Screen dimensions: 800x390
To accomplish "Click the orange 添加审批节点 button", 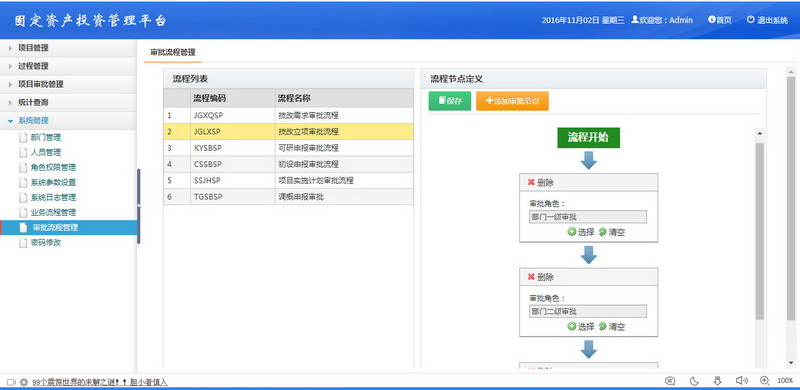I will click(x=512, y=101).
